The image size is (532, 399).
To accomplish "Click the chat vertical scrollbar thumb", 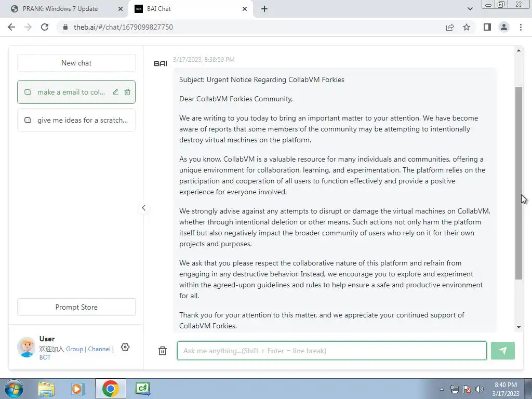I will coord(518,183).
